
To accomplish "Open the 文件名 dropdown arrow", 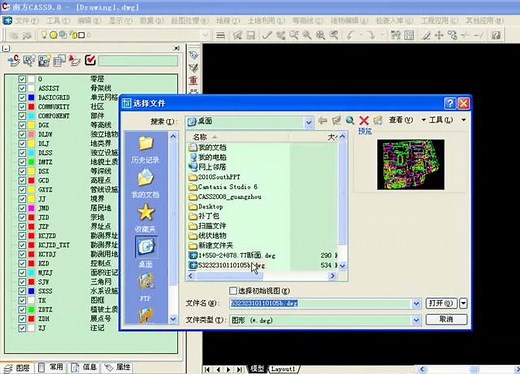I will click(x=416, y=303).
